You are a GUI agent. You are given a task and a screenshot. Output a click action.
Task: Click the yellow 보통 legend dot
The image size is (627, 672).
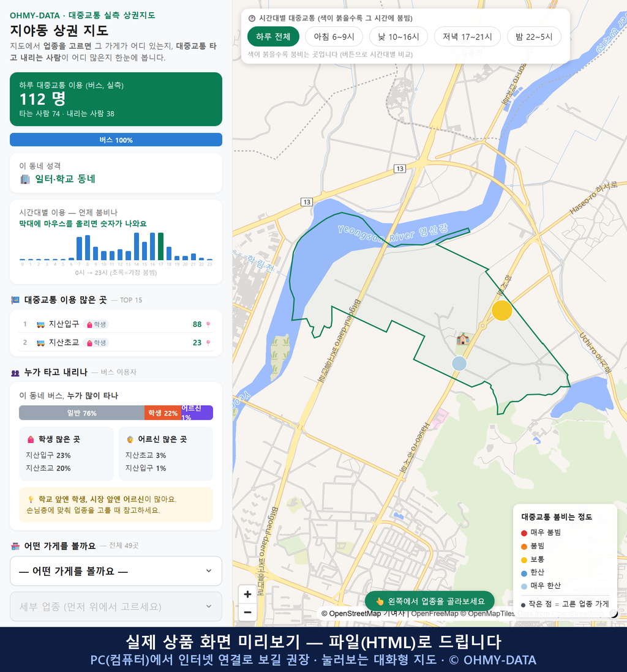(524, 560)
